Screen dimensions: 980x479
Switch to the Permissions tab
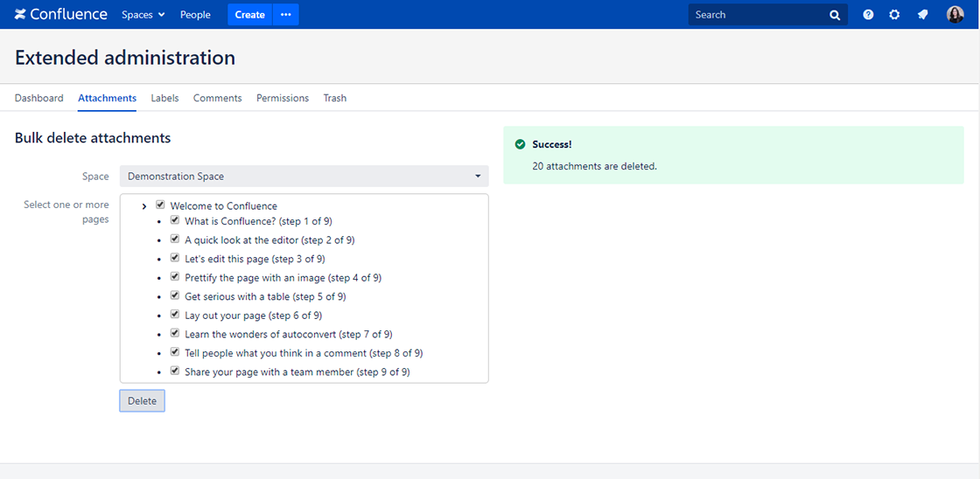click(283, 98)
